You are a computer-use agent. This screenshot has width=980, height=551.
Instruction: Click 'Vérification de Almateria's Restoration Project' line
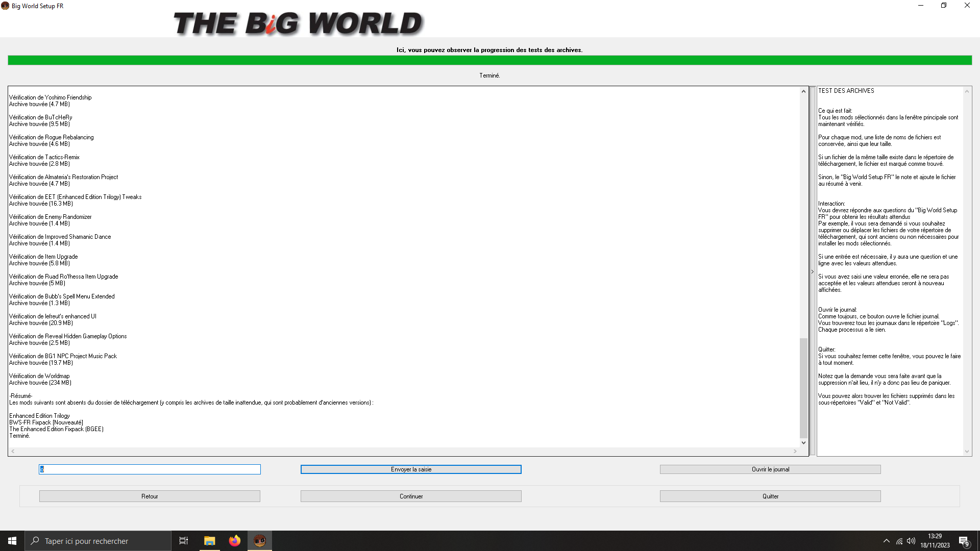(x=64, y=177)
